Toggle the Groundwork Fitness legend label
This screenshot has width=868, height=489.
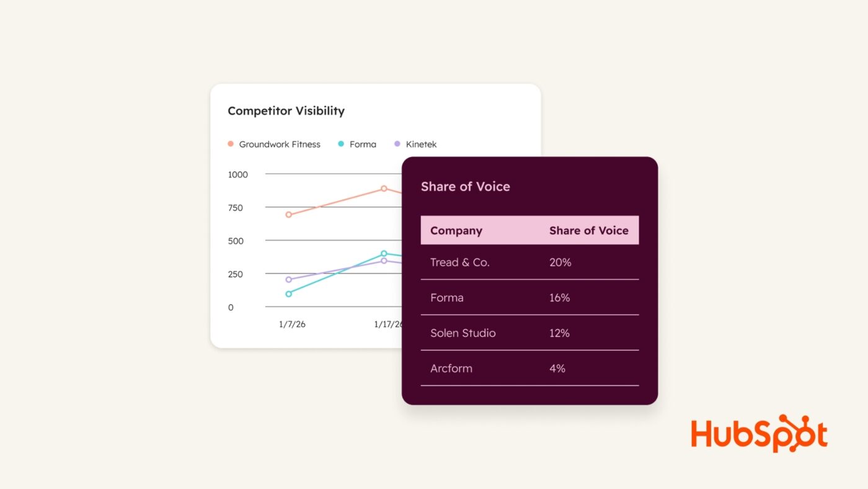(280, 145)
